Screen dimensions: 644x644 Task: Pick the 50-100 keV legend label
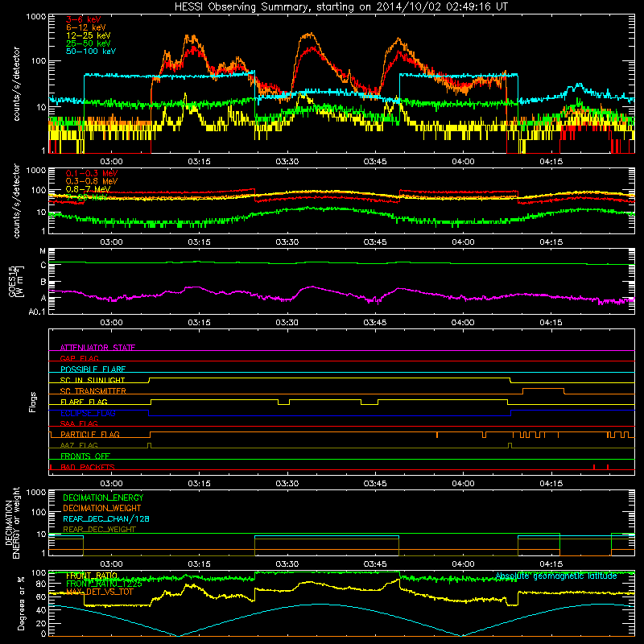(x=91, y=51)
